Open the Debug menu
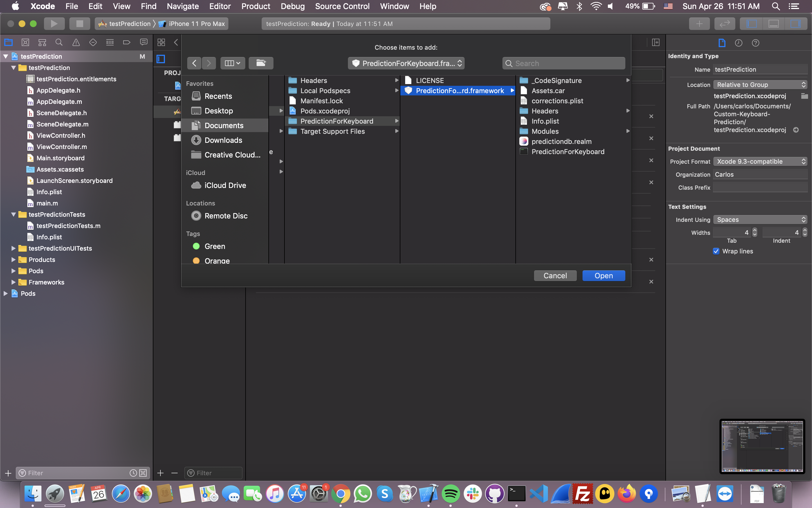 pos(293,6)
